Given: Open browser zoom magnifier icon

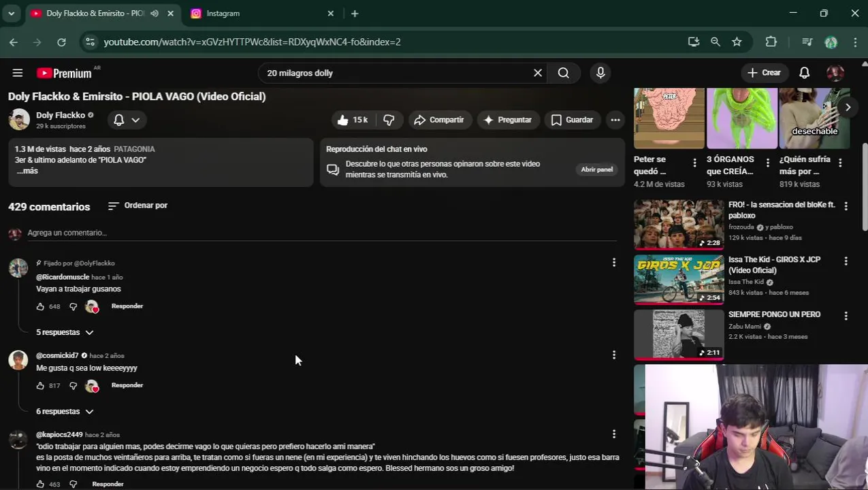Looking at the screenshot, I should 715,42.
